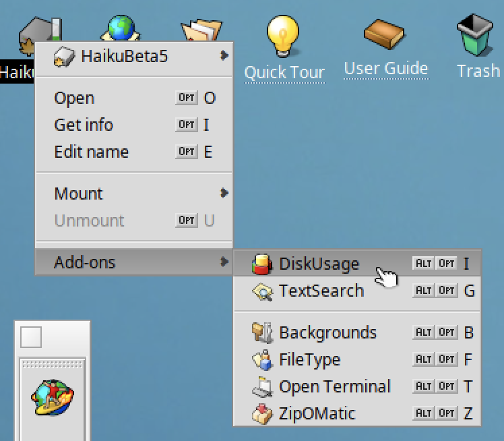The image size is (504, 441).
Task: Choose Get info from the context menu
Action: [133, 125]
